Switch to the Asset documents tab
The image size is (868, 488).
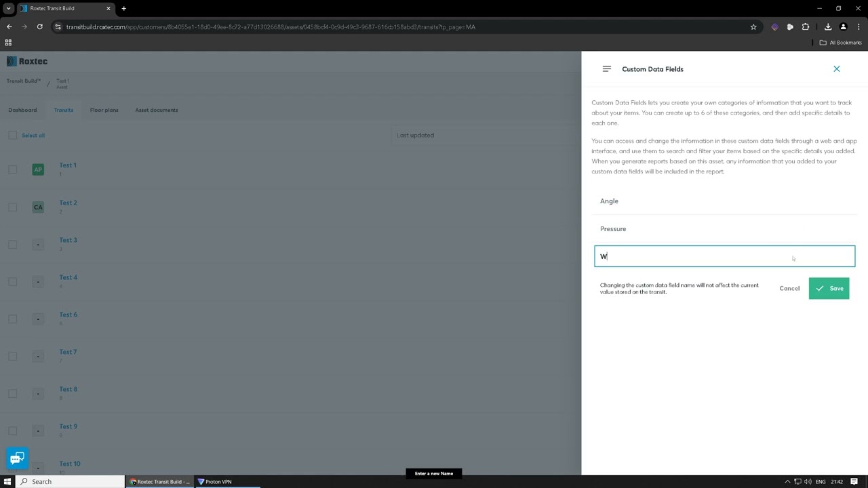[157, 110]
